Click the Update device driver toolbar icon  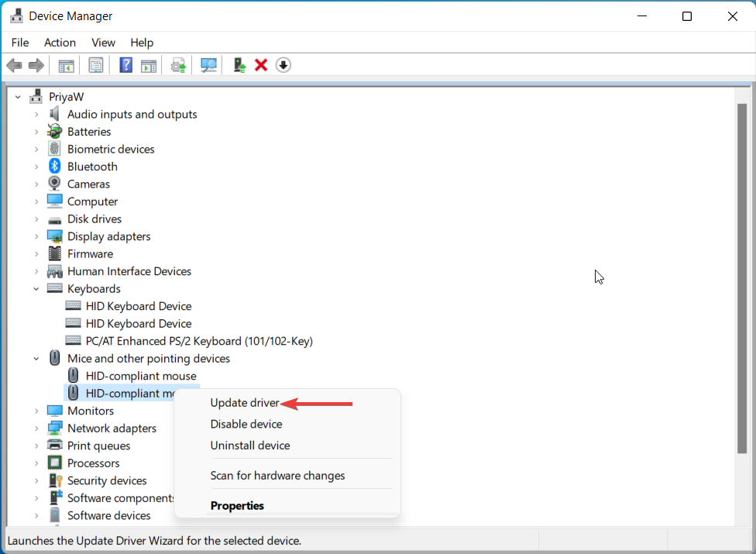point(178,66)
